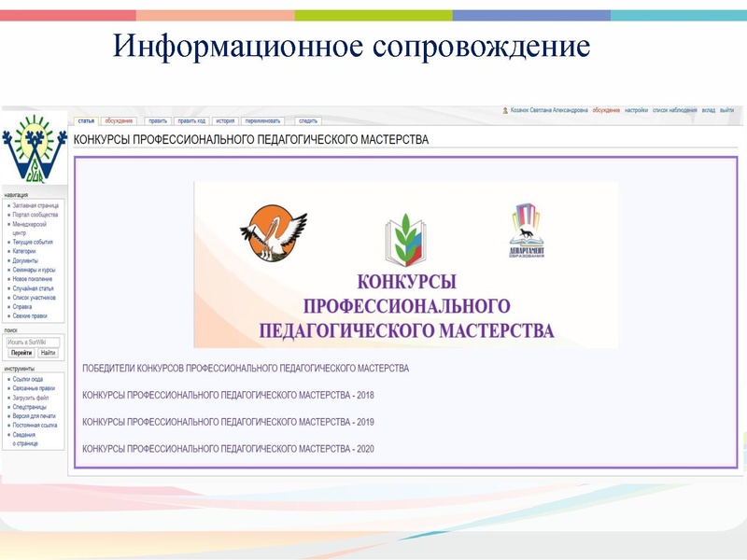Screen dimensions: 747x560
Task: Switch to the «обсуждение» page tab
Action: [x=119, y=120]
